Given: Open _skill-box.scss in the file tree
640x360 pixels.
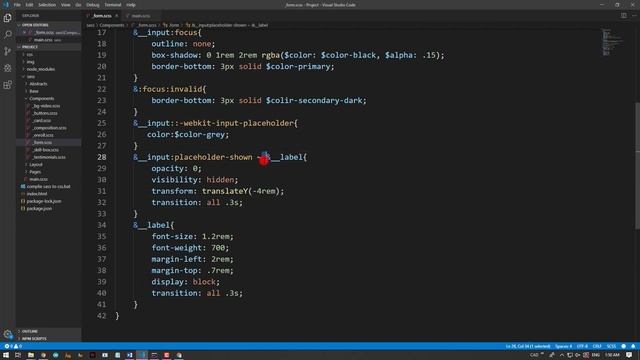Looking at the screenshot, I should 45,150.
